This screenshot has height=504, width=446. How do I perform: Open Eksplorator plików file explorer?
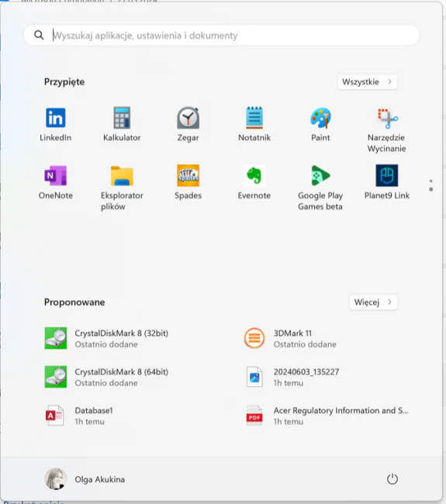point(122,188)
